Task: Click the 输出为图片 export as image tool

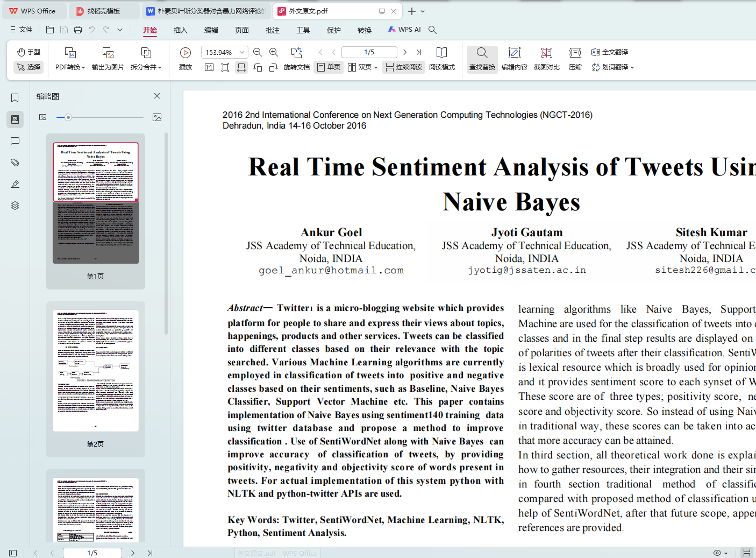Action: pos(108,59)
